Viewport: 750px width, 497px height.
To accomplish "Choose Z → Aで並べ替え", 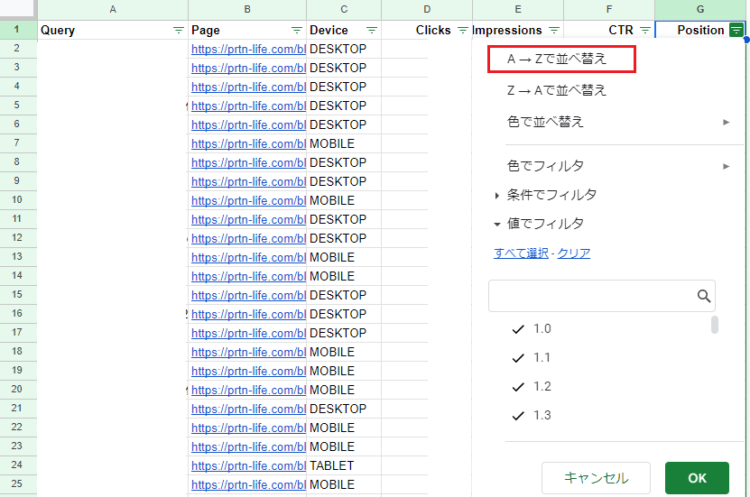I will [x=557, y=90].
